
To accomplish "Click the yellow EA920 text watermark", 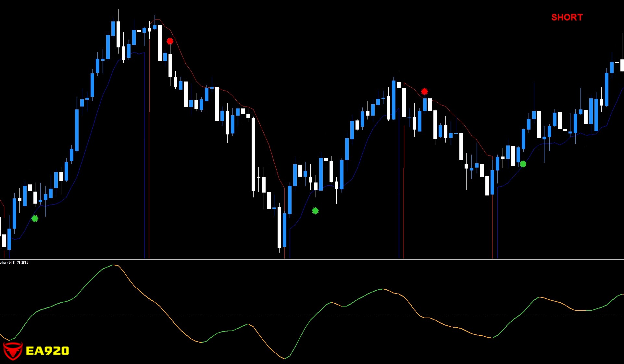I will click(x=47, y=351).
